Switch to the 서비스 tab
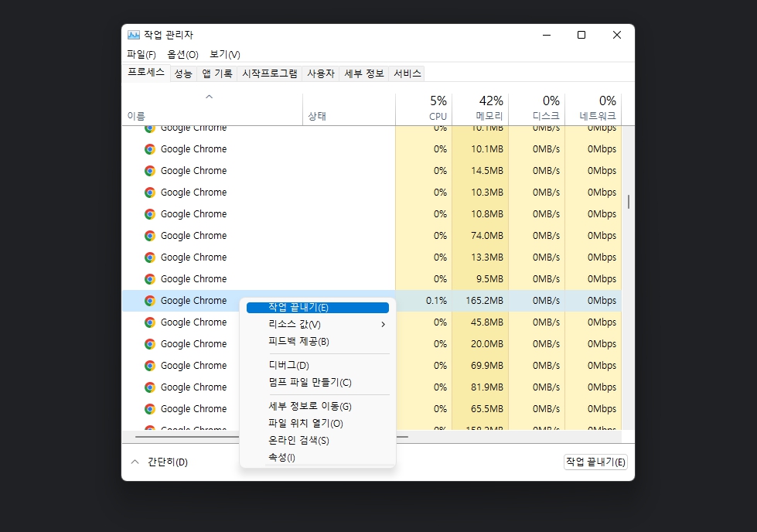Screen dimensions: 757x532 408,73
